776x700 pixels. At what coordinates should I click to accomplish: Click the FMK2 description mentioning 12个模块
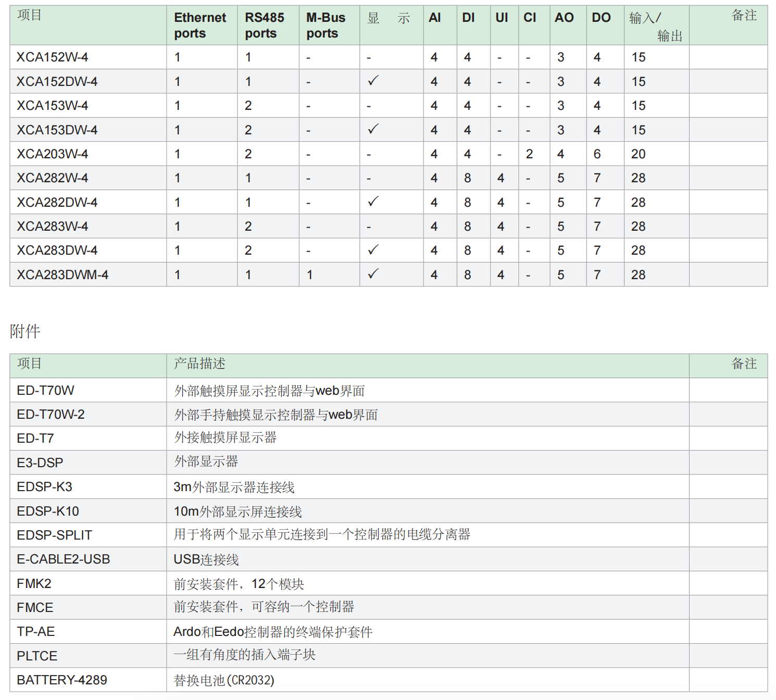(x=239, y=584)
